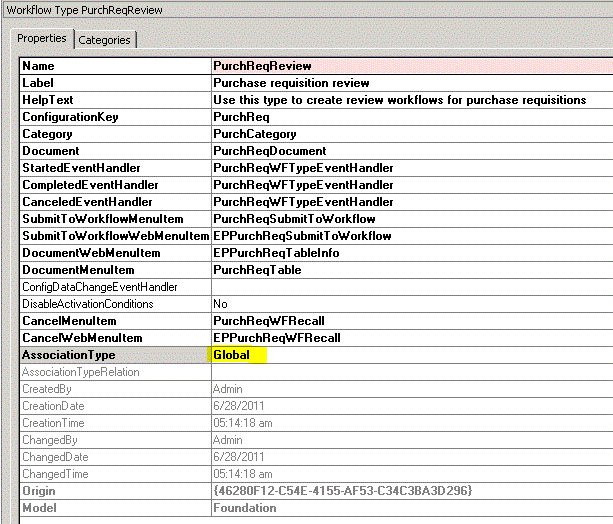613x524 pixels.
Task: Click the HelpText property value
Action: [x=399, y=100]
